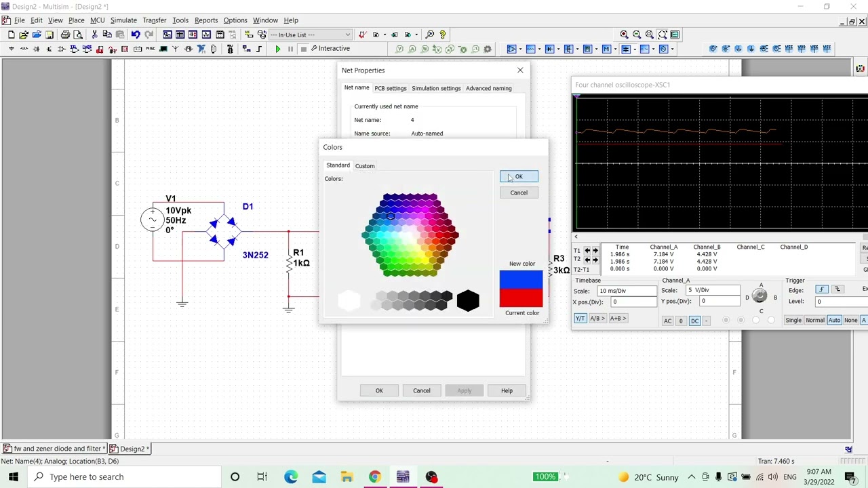Open Chrome from the Windows taskbar

click(374, 476)
